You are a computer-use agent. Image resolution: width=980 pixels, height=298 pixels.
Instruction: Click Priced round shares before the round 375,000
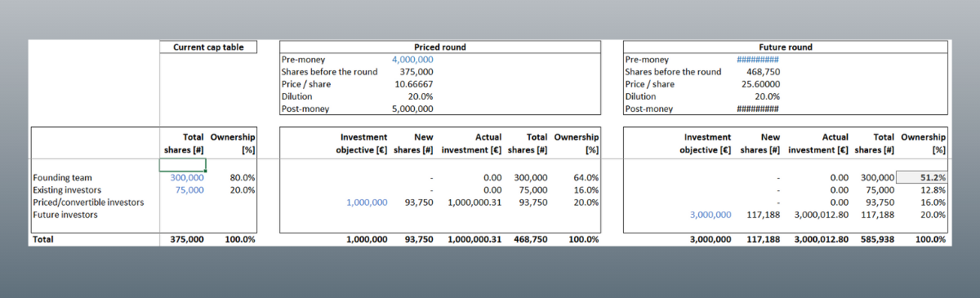(416, 72)
